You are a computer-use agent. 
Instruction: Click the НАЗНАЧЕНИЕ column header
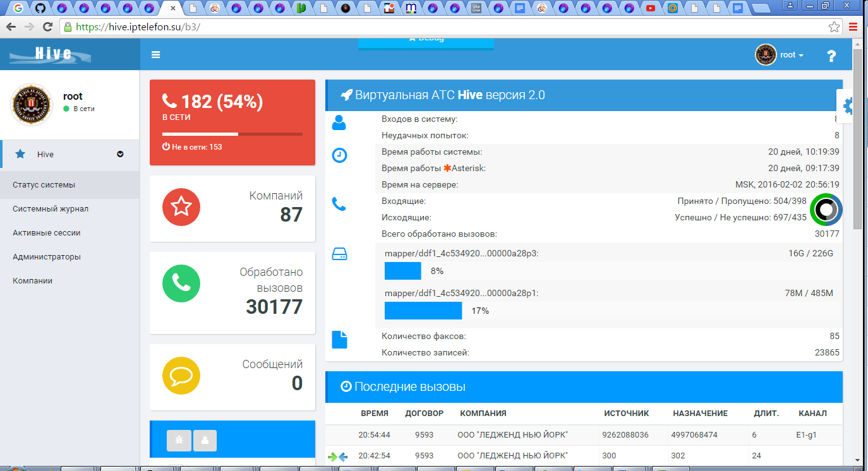click(x=701, y=414)
